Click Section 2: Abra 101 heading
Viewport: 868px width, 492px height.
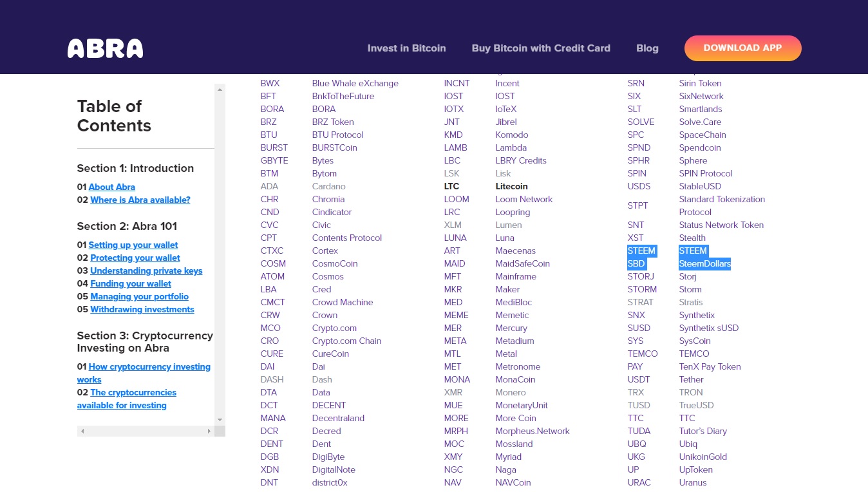(x=127, y=226)
